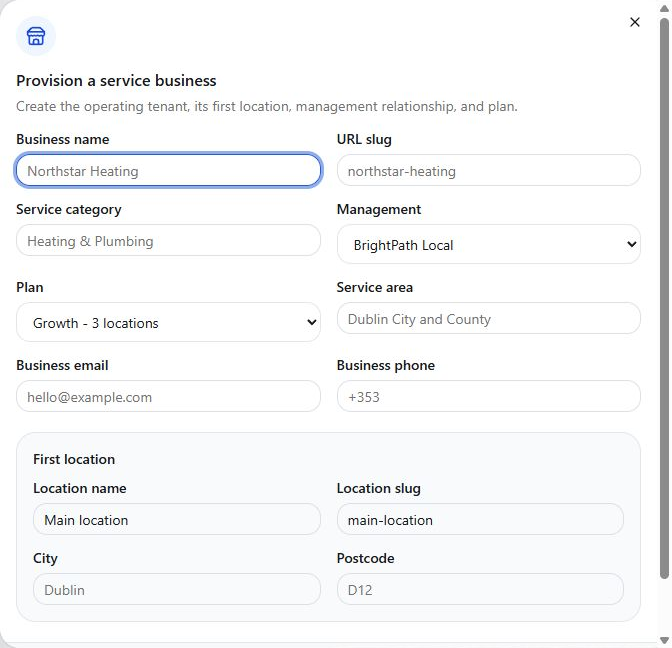Click the 'Plan' label
This screenshot has width=672, height=648.
tap(30, 287)
